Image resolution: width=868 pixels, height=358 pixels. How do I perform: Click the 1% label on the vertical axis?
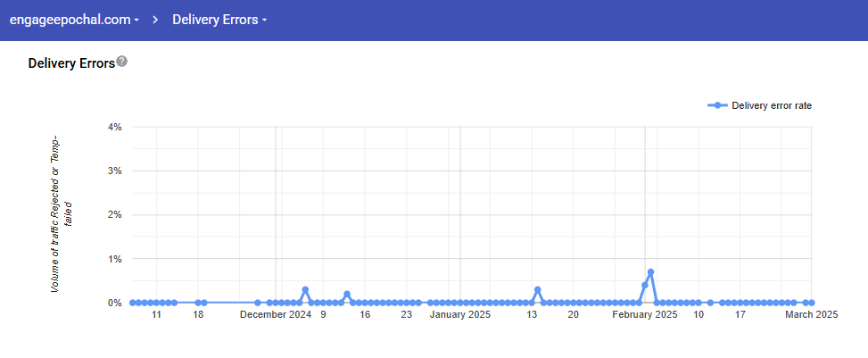pyautogui.click(x=114, y=259)
